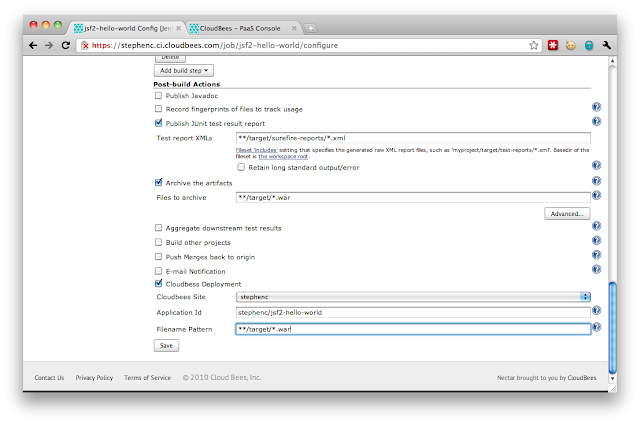Uncheck Archive the artifacts
Viewport: 640px width, 424px height.
(x=158, y=182)
